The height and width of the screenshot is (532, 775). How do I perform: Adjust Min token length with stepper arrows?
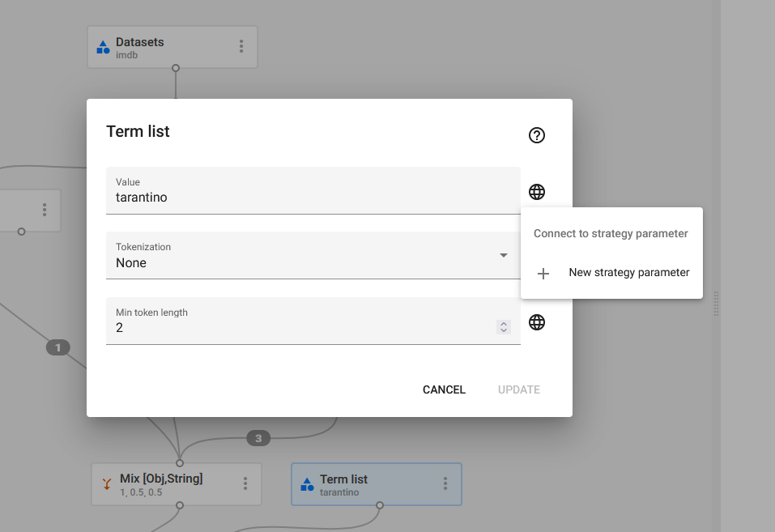(504, 327)
